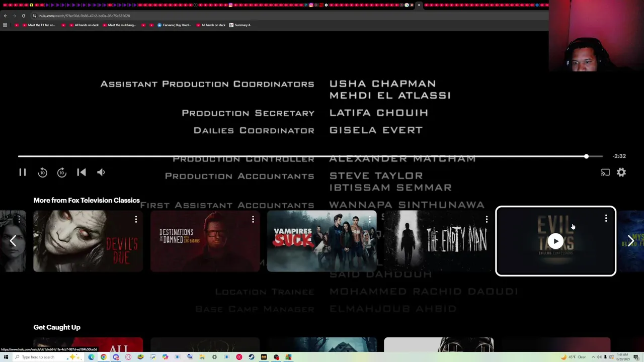Image resolution: width=644 pixels, height=362 pixels.
Task: Open the Windows Start menu
Action: tap(6, 357)
